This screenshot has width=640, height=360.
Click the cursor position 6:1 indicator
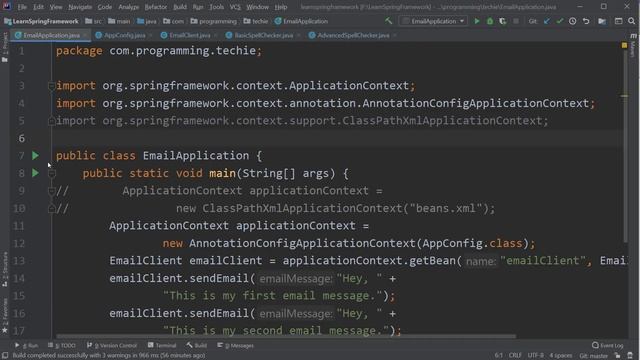pos(498,356)
